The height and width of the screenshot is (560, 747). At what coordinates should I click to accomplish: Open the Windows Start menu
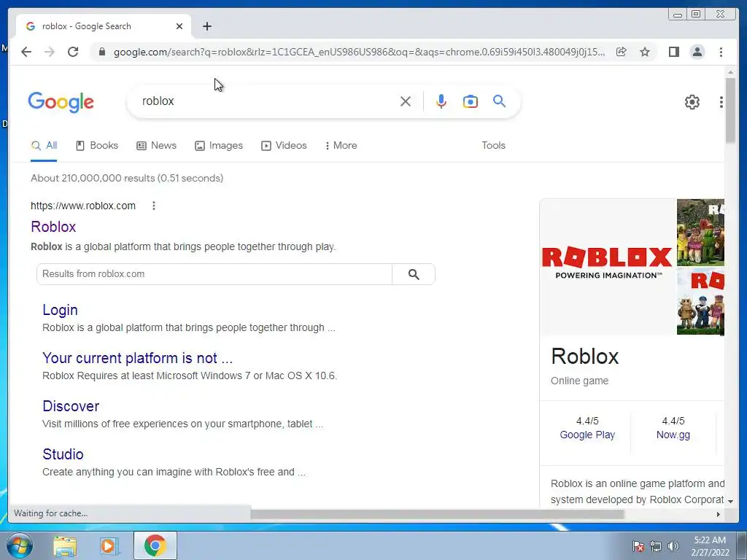click(20, 545)
